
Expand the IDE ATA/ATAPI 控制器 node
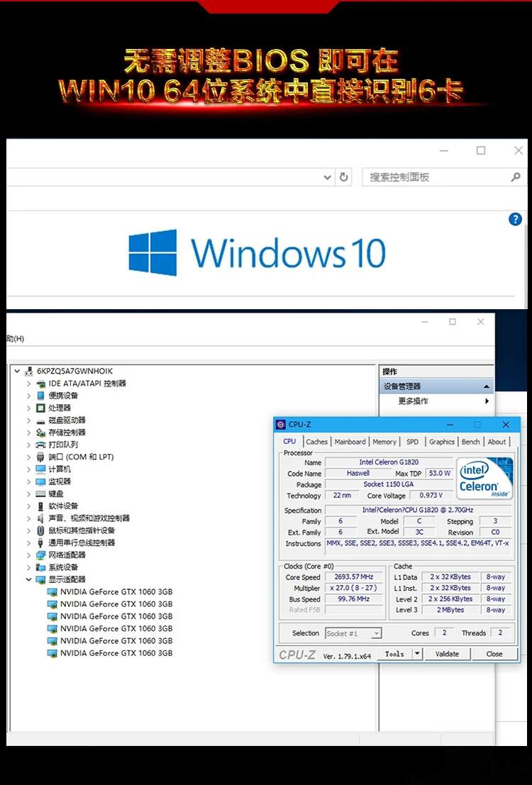[x=28, y=384]
